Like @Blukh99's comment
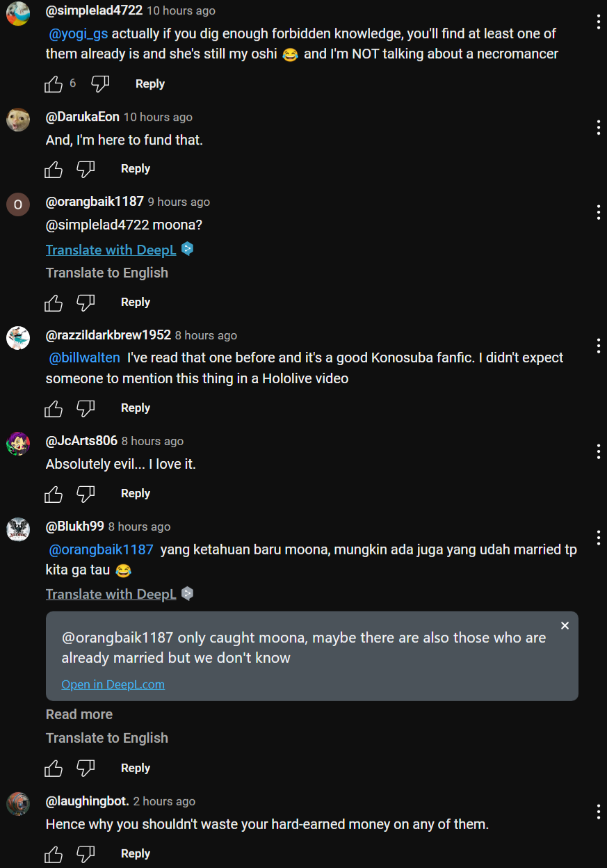 point(54,769)
